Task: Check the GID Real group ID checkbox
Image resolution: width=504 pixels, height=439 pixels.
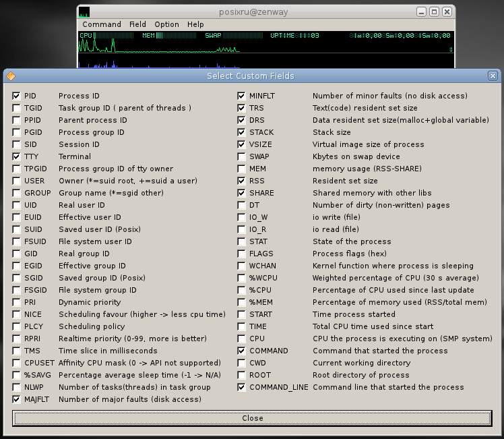Action: click(16, 254)
